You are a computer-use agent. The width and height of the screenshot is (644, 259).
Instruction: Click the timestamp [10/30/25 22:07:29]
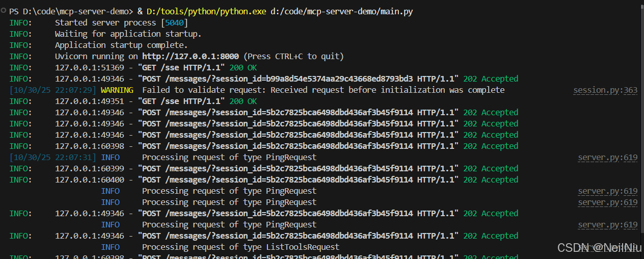pyautogui.click(x=52, y=90)
